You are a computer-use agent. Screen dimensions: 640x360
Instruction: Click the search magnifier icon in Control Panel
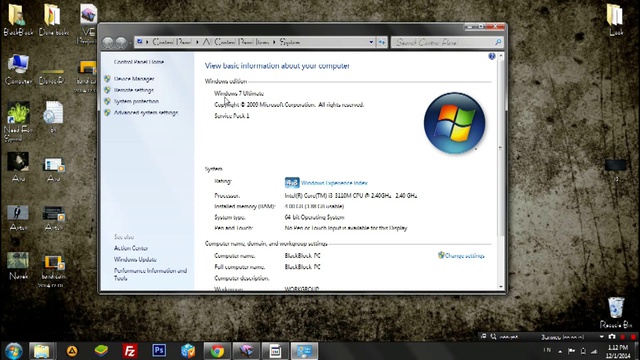pyautogui.click(x=498, y=42)
